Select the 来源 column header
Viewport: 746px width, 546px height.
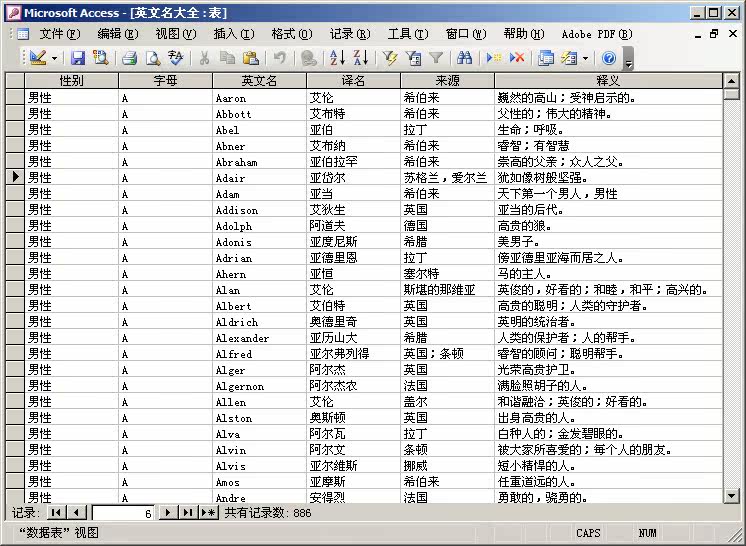click(447, 80)
